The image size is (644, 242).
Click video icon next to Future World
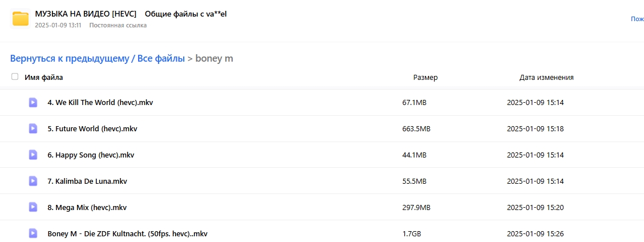[x=33, y=128]
